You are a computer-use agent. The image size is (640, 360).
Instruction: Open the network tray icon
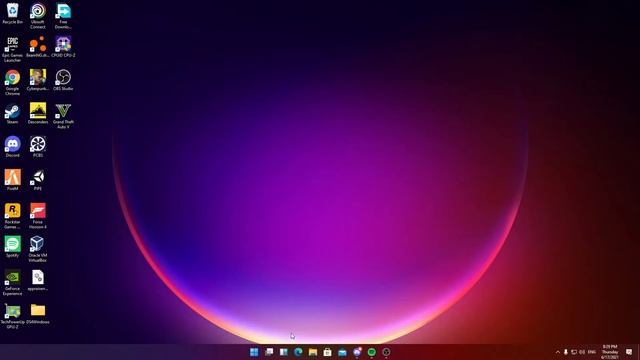(x=574, y=352)
